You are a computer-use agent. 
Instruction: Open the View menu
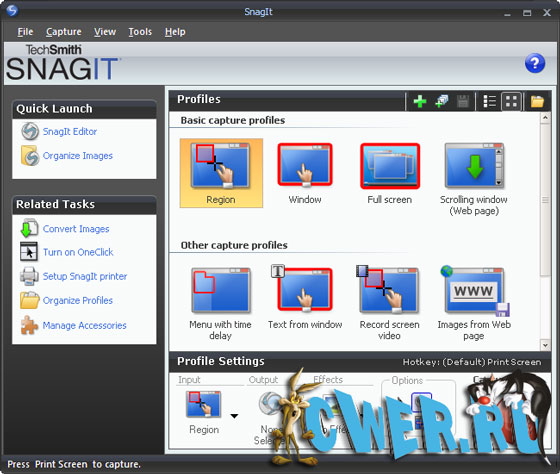(x=105, y=32)
